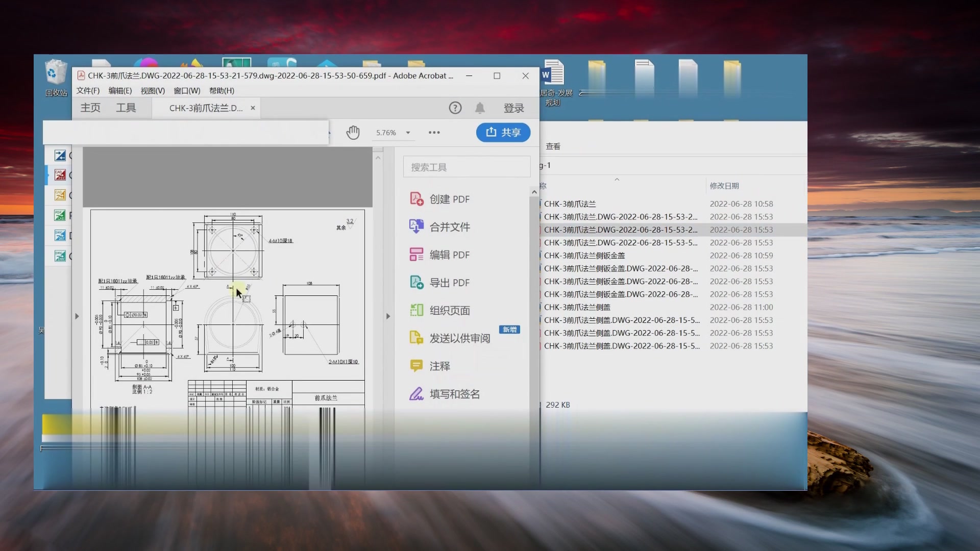Click the Create PDF tool icon

(416, 199)
